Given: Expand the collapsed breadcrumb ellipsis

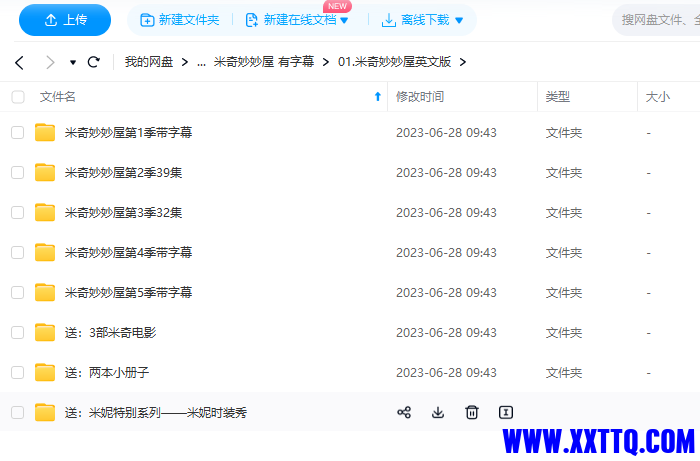Looking at the screenshot, I should (x=201, y=62).
